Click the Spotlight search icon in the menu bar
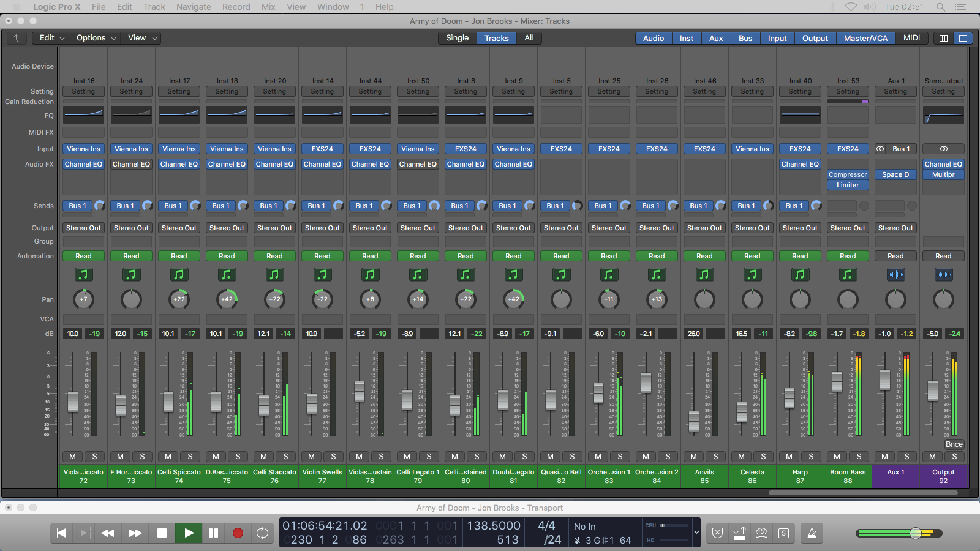980x551 pixels. (941, 7)
